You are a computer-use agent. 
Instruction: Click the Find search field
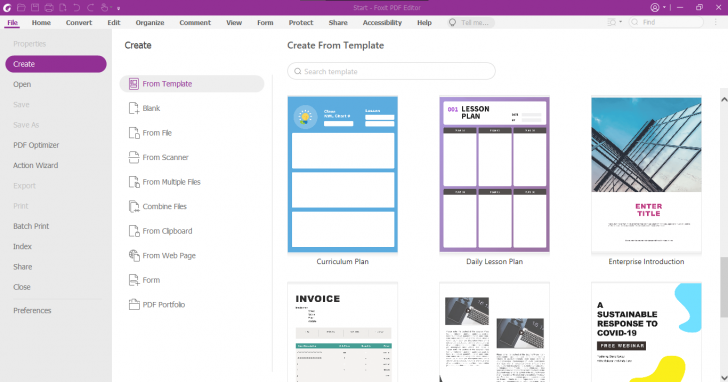pyautogui.click(x=666, y=22)
